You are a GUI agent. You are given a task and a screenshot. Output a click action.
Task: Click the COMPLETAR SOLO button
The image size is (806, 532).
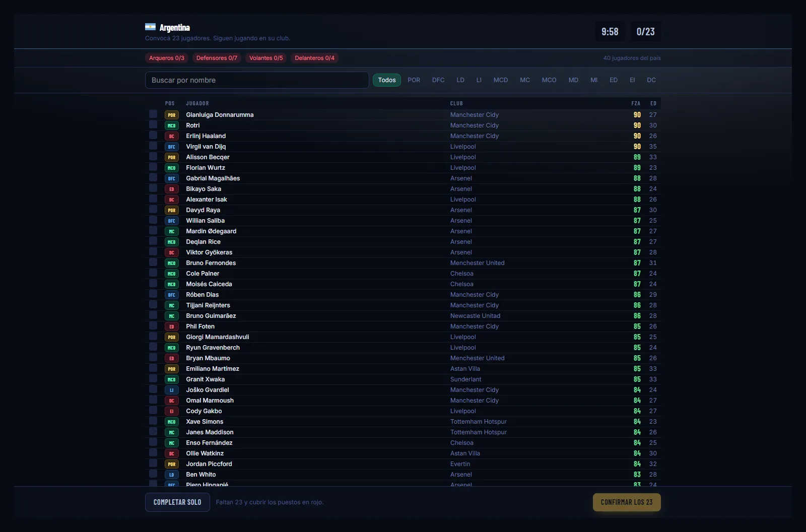177,502
